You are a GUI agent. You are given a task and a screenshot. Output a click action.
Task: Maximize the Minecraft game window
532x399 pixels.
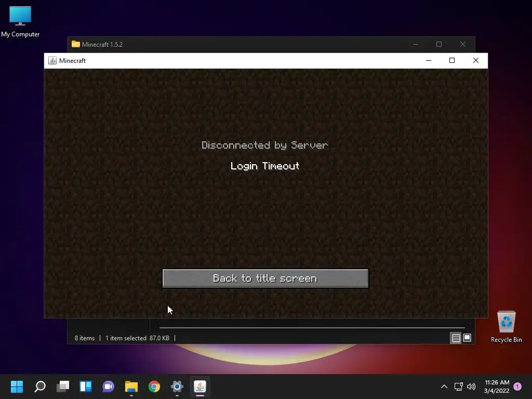click(x=452, y=60)
